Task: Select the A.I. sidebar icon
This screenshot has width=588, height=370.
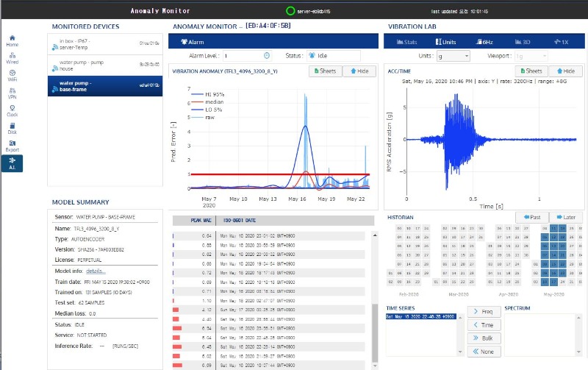Action: pyautogui.click(x=12, y=163)
